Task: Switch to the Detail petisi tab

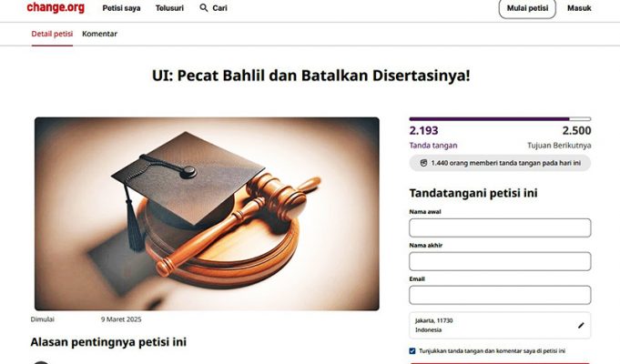Action: [x=52, y=34]
